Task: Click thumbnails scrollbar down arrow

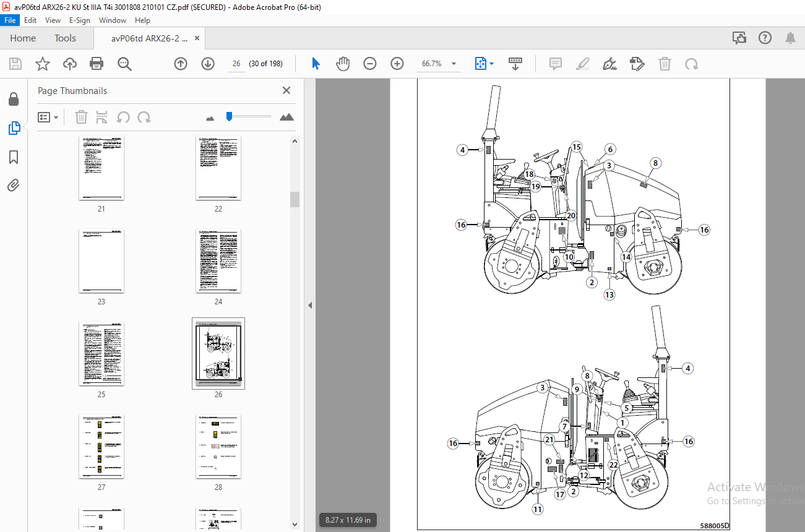Action: point(295,525)
